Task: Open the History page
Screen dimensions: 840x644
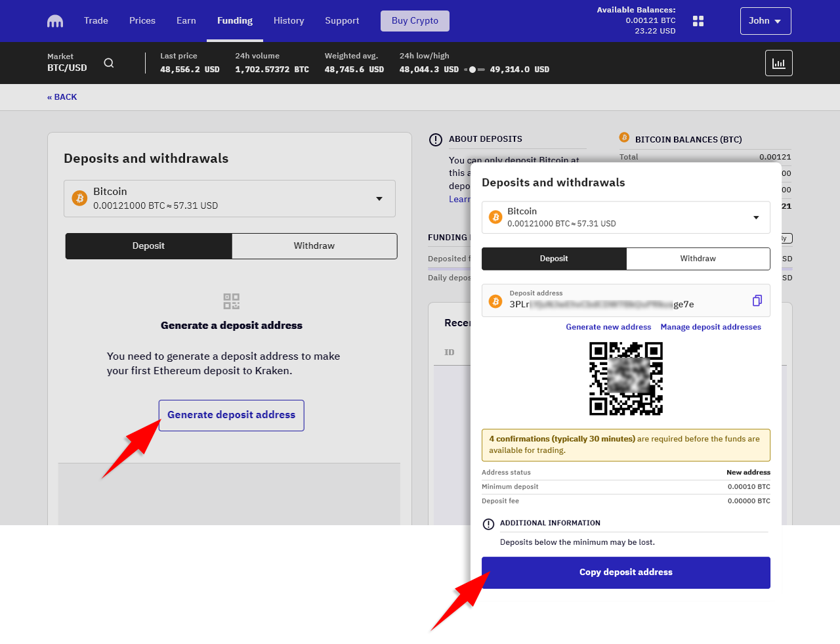Action: 289,20
